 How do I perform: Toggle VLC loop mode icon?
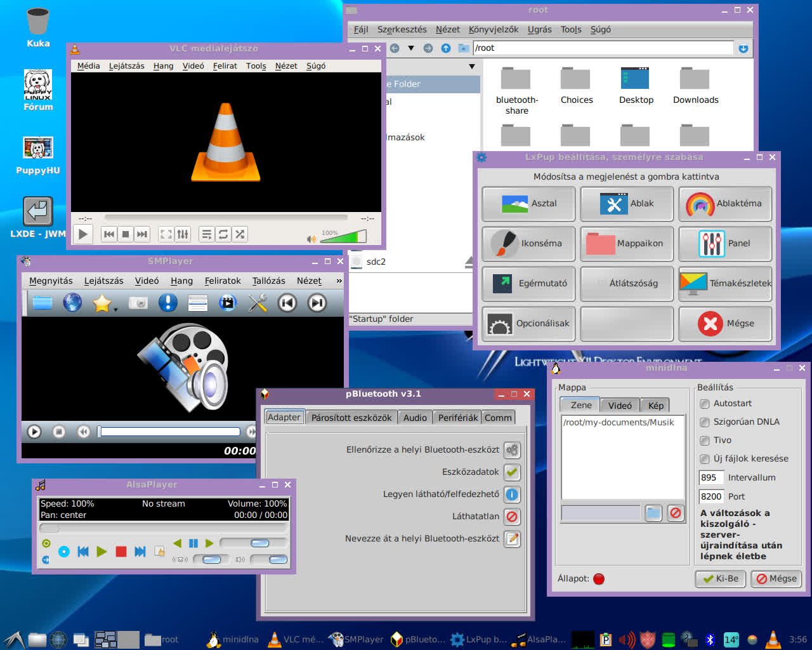[223, 234]
